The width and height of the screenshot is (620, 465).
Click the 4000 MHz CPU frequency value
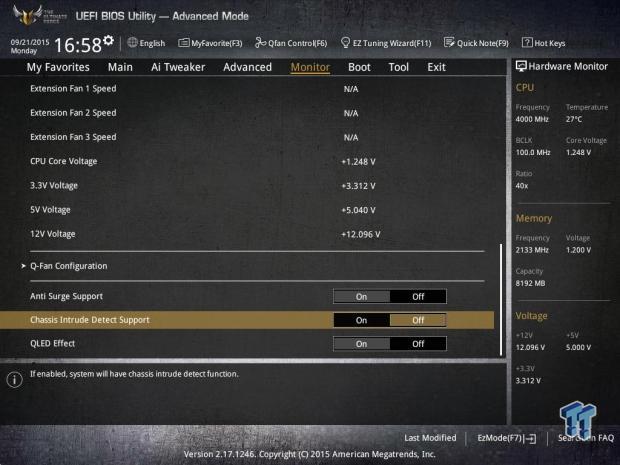(x=532, y=119)
